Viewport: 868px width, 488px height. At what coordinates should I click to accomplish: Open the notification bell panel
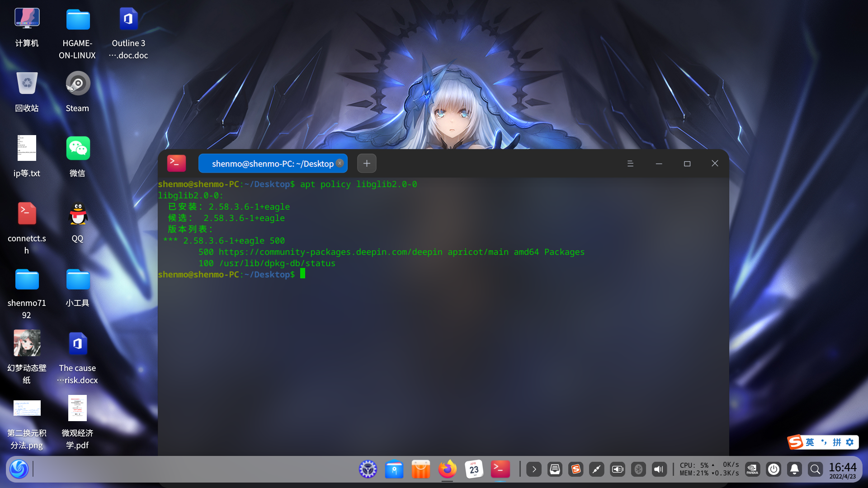click(x=794, y=469)
